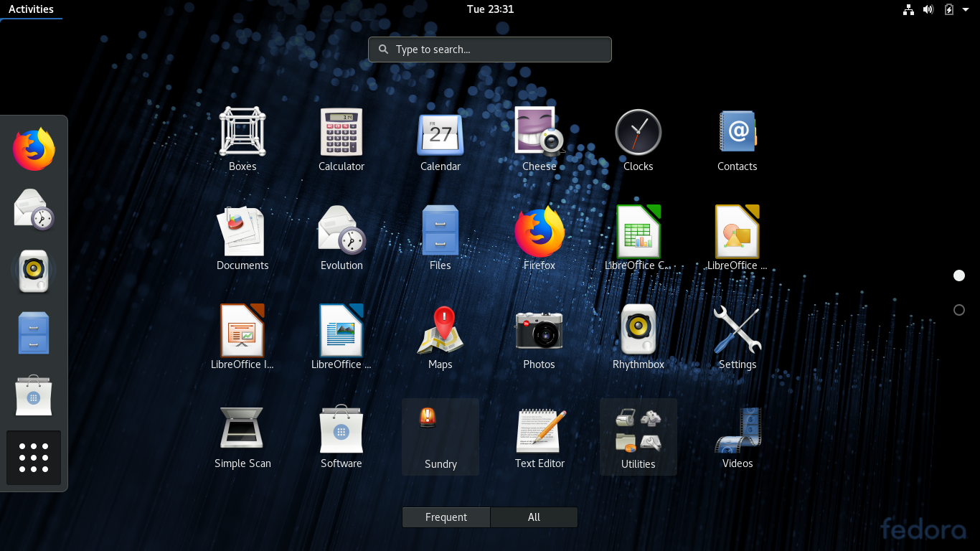Open the clock menu showing Tue 23:31
Image resolution: width=980 pixels, height=551 pixels.
(490, 9)
